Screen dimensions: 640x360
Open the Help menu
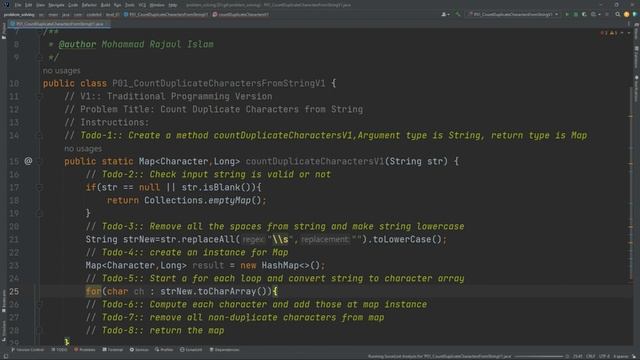[x=173, y=5]
